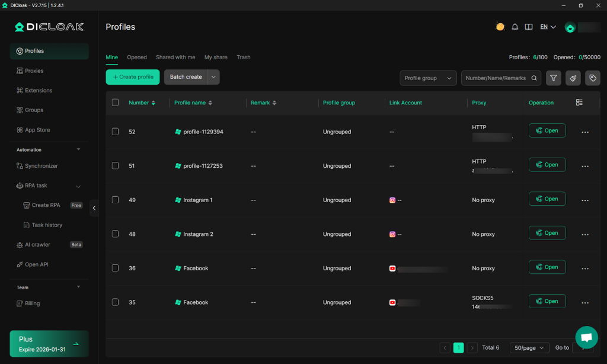
Task: Open the Batch create dropdown arrow
Action: click(213, 77)
